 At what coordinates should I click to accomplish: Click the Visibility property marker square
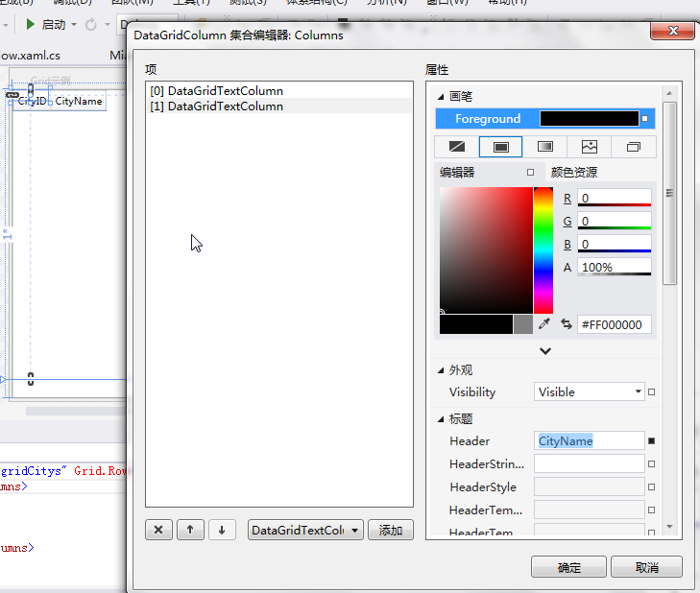(651, 391)
